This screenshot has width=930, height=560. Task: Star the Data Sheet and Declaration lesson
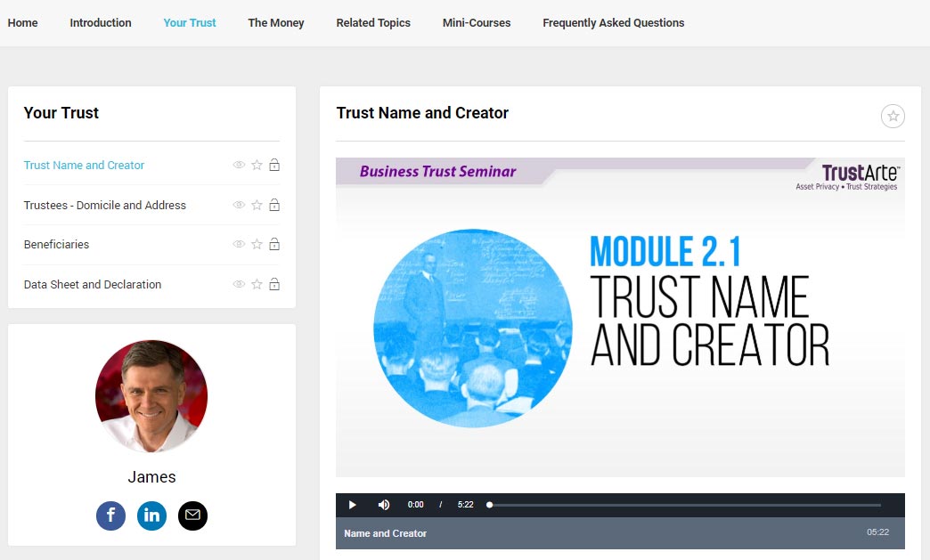(x=257, y=285)
